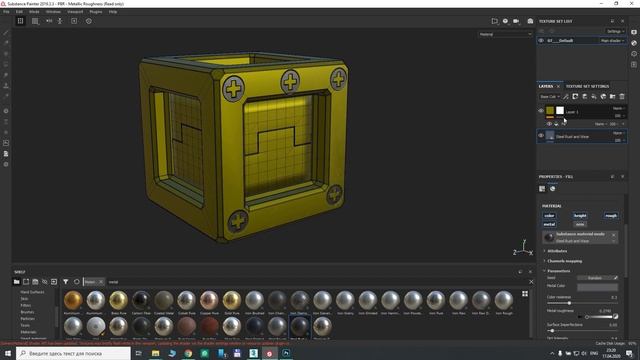The height and width of the screenshot is (360, 640).
Task: Click the video camera icon above viewport
Action: [516, 21]
